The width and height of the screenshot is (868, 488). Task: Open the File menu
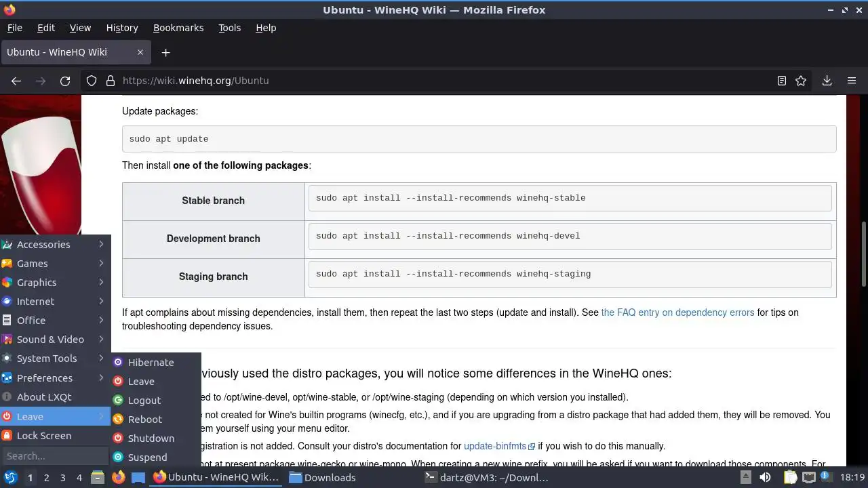coord(14,28)
